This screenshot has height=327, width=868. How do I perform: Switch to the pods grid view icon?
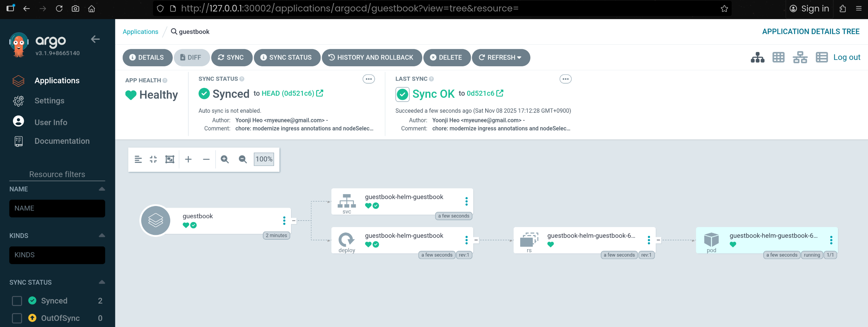coord(778,57)
